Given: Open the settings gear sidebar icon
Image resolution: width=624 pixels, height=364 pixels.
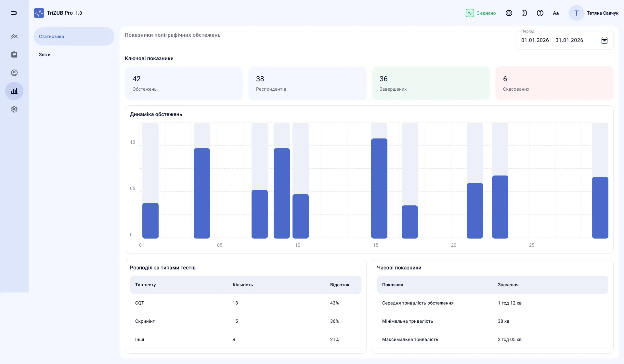Looking at the screenshot, I should coord(14,109).
